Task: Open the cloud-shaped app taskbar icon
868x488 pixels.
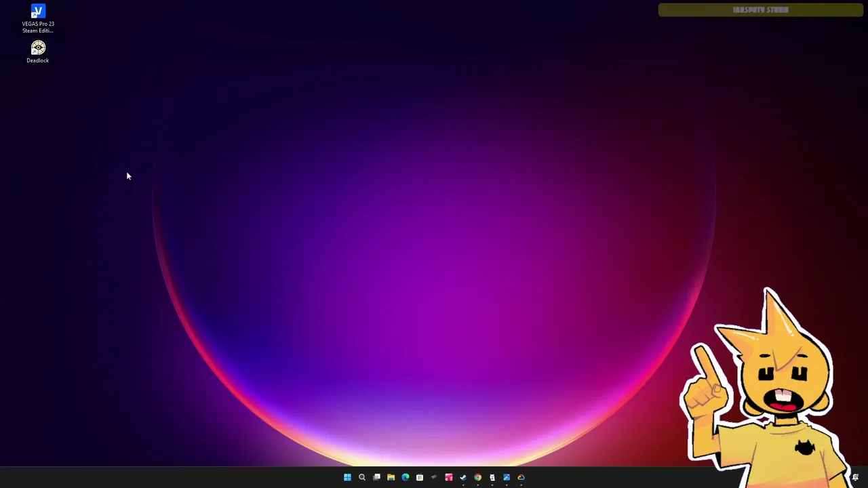Action: pyautogui.click(x=521, y=477)
